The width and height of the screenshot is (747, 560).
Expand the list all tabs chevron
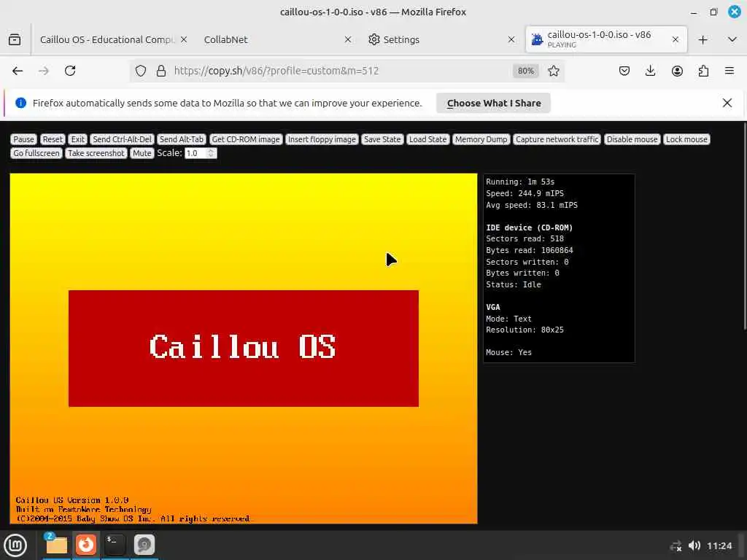pos(732,39)
